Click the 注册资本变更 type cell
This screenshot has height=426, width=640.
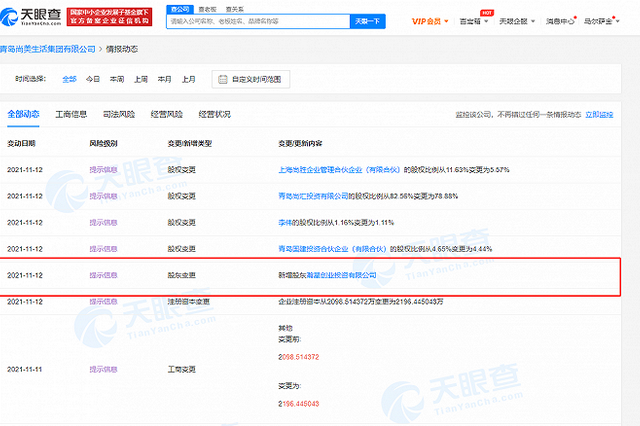189,302
